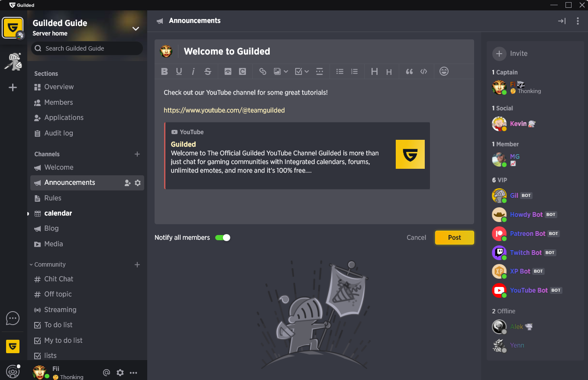The height and width of the screenshot is (380, 588).
Task: Apply inline code formatting (C icon)
Action: pos(242,72)
